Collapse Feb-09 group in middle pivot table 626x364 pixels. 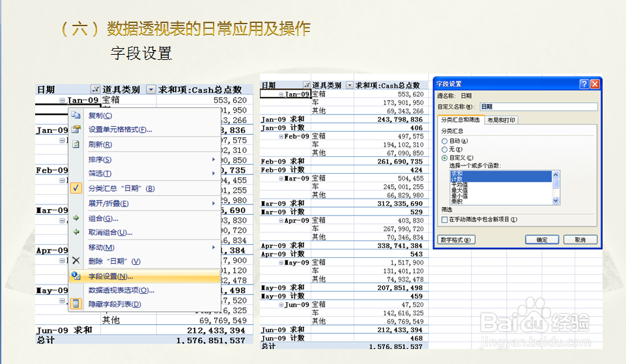coord(281,137)
